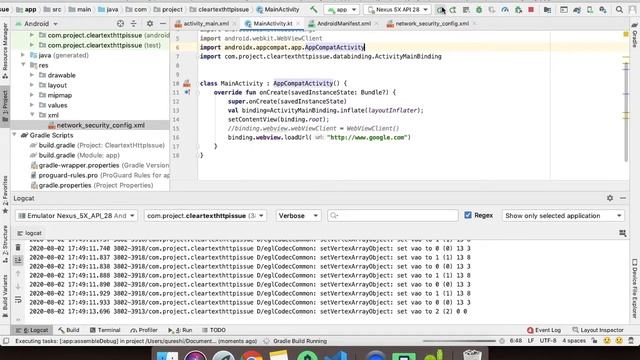Open the Nexus 5X API 28 device dropdown

tap(398, 9)
